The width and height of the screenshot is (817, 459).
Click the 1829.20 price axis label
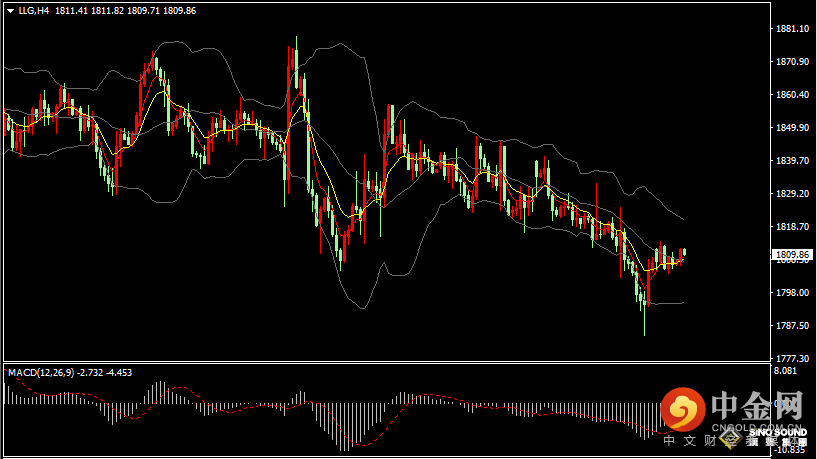[793, 193]
